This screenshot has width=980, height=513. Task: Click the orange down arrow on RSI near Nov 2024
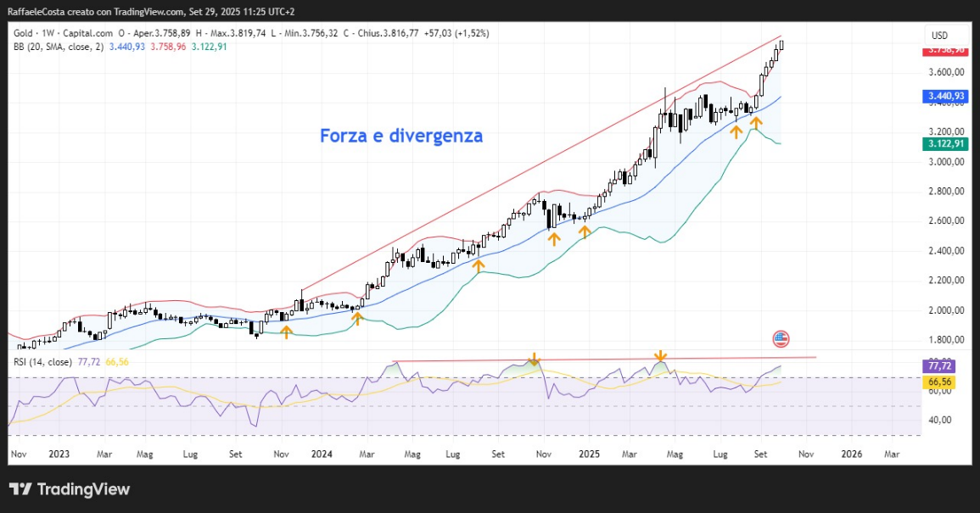coord(534,358)
